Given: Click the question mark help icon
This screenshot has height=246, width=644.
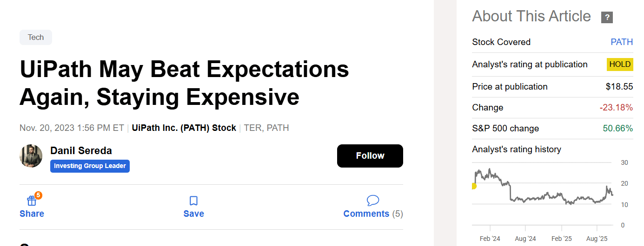Looking at the screenshot, I should coord(607,18).
